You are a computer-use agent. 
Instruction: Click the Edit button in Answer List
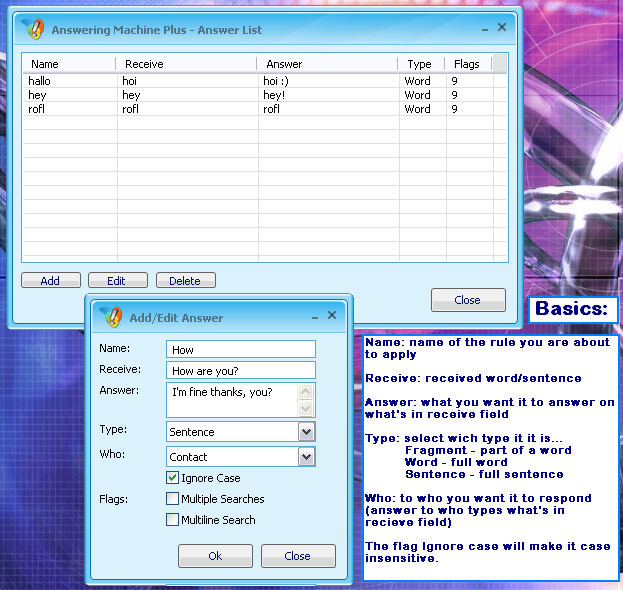point(118,280)
